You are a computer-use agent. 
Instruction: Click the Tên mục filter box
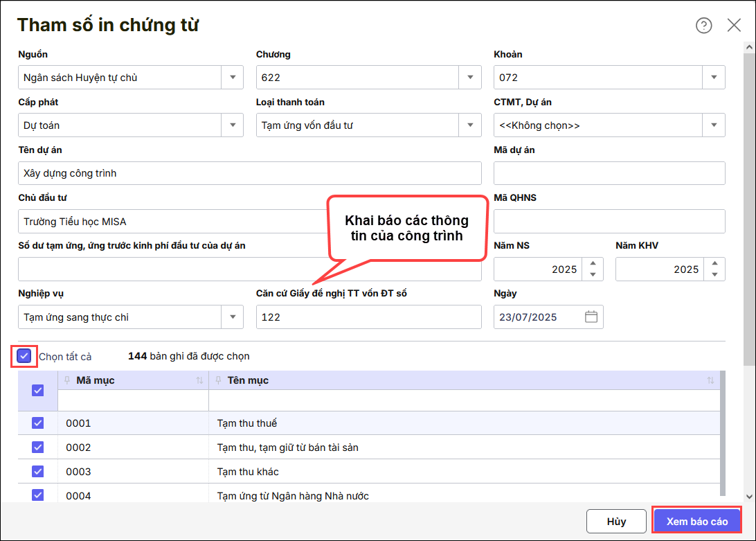click(465, 400)
